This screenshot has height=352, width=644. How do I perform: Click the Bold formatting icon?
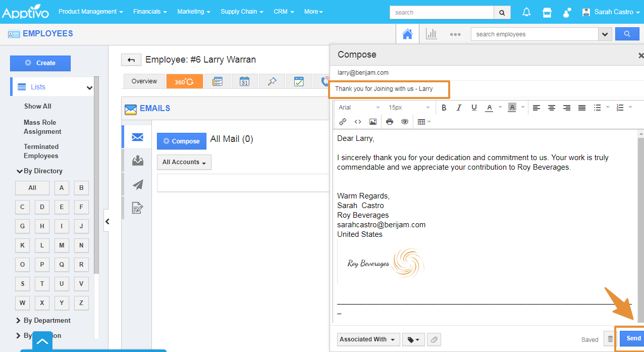(444, 108)
